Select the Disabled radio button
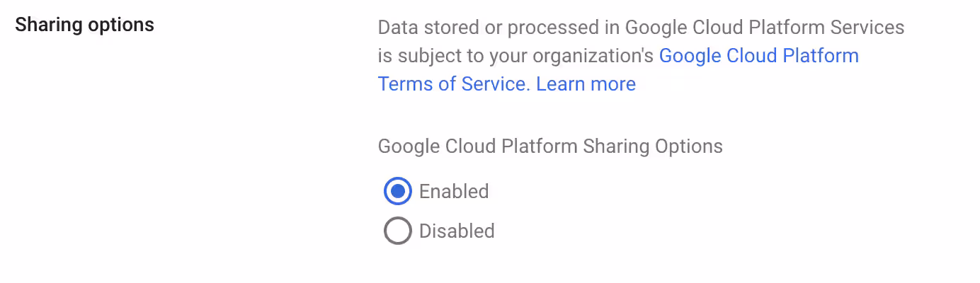 397,231
